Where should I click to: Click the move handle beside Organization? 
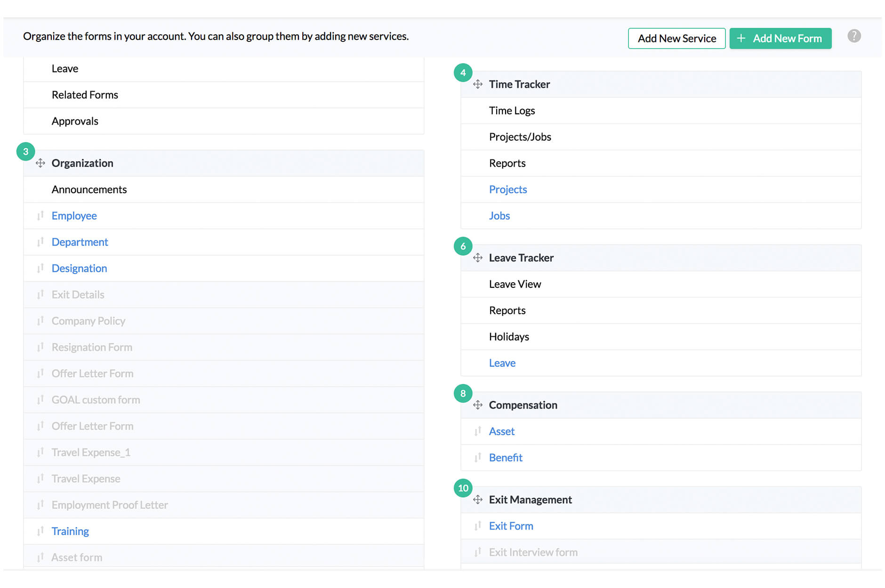pos(40,163)
